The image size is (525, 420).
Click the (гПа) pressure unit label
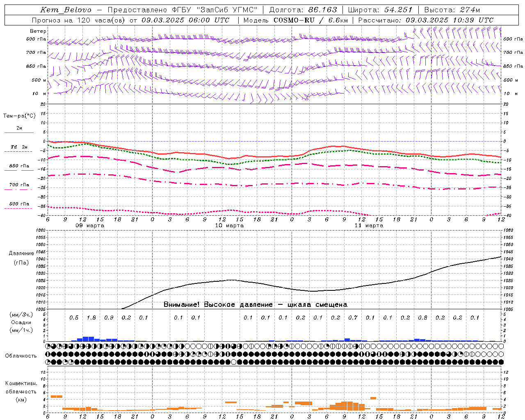point(21,263)
